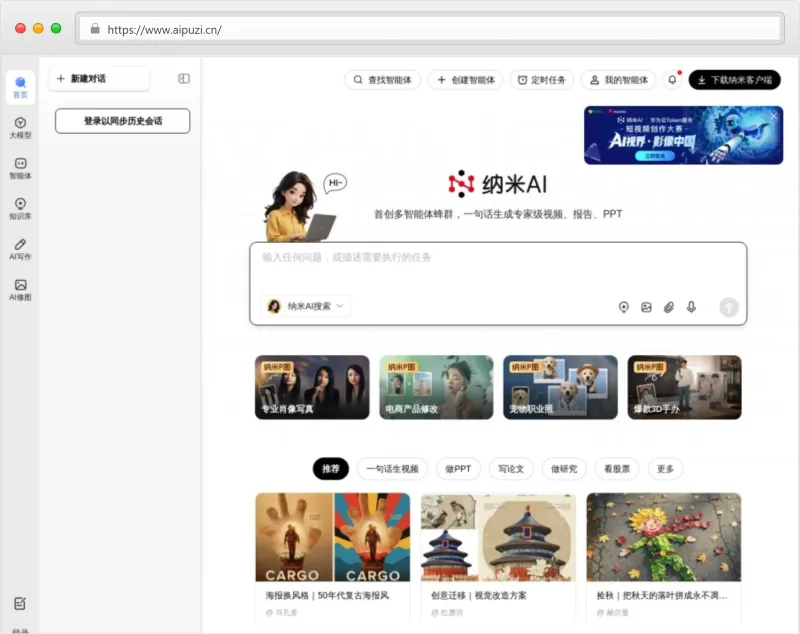This screenshot has height=634, width=800.
Task: Open the AI写作 sidebar icon
Action: [x=20, y=249]
